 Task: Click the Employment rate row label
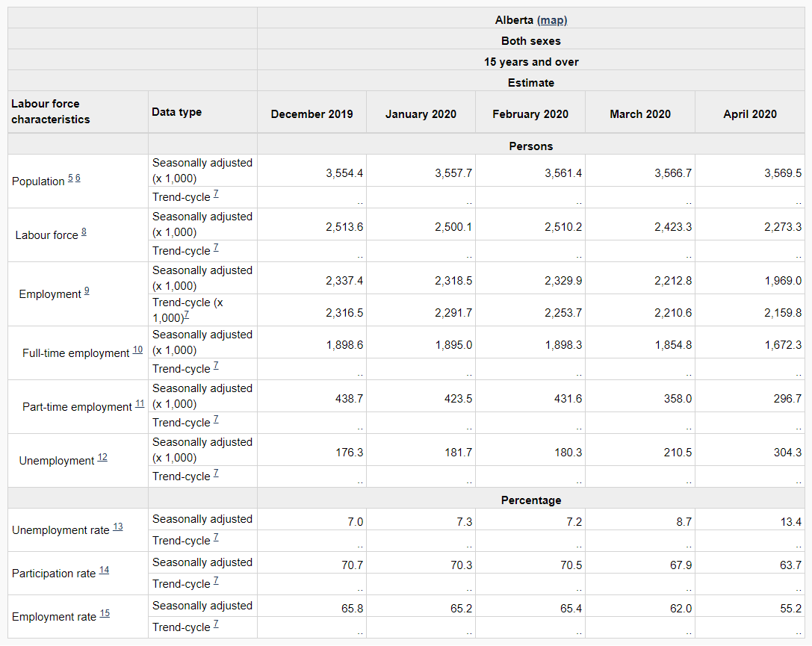(55, 617)
